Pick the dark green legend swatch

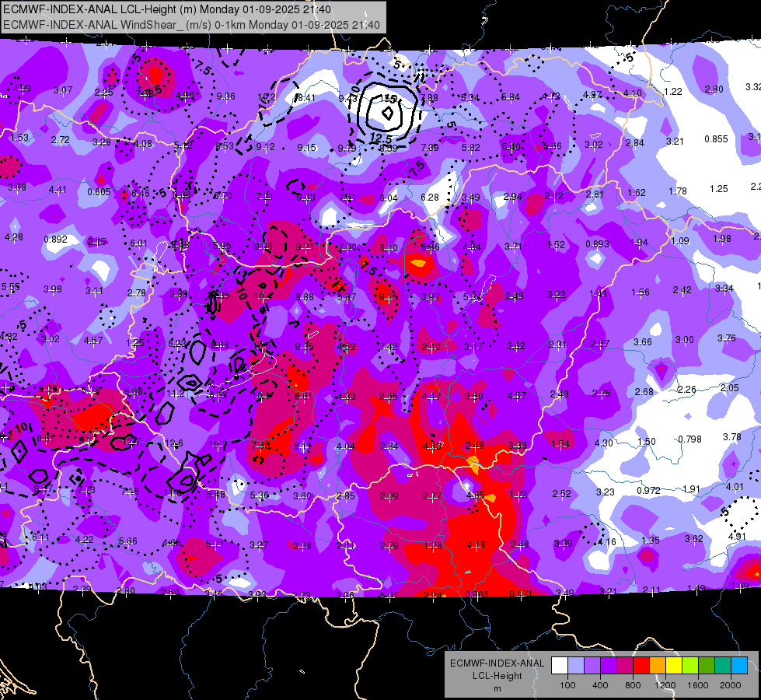point(707,665)
